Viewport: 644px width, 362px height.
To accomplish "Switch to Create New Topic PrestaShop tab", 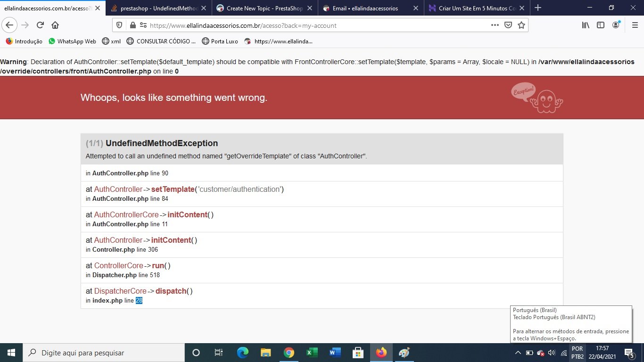I will [264, 8].
